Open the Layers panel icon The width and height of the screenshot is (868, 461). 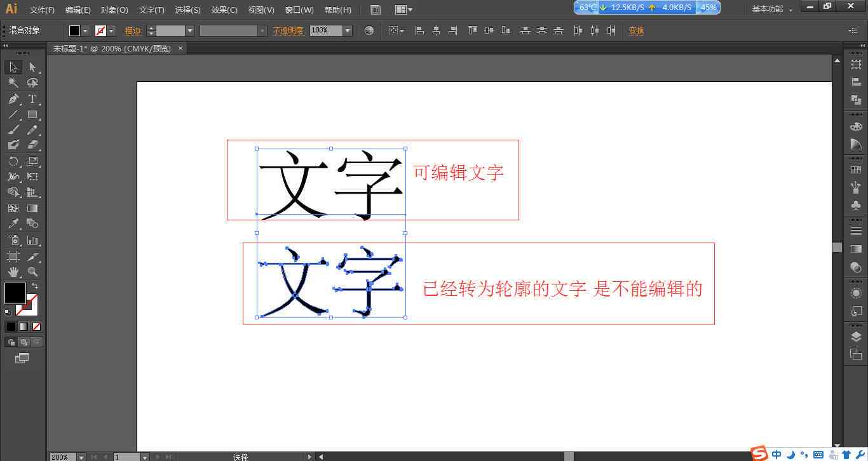tap(856, 337)
